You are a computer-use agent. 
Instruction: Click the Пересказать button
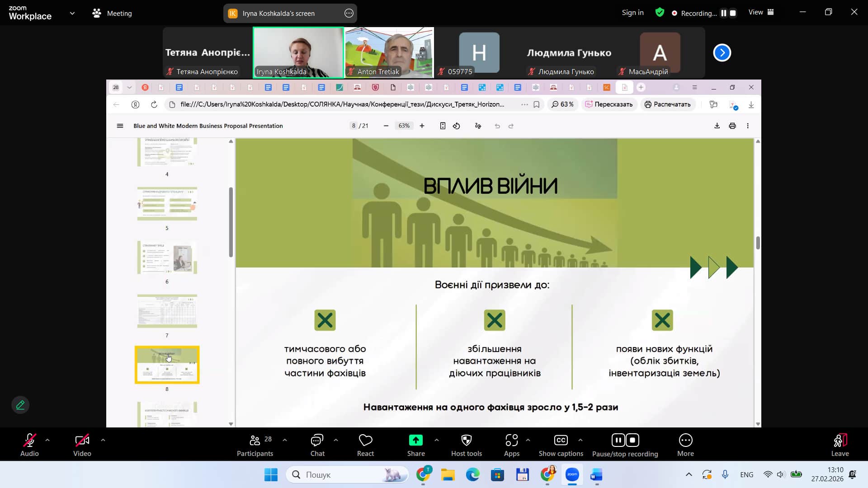pos(609,104)
